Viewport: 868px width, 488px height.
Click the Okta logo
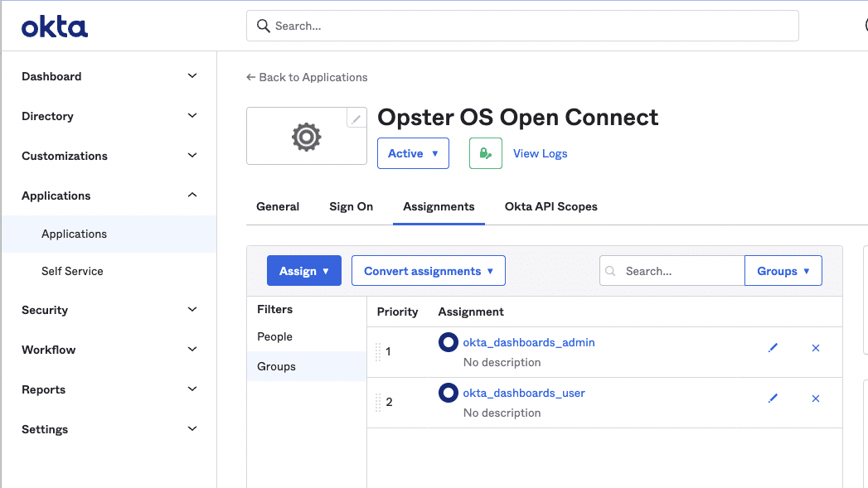[53, 26]
